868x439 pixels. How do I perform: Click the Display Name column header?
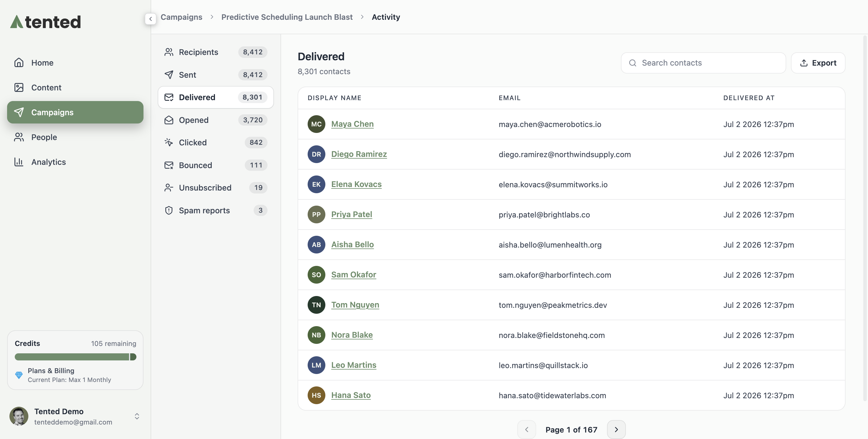334,98
